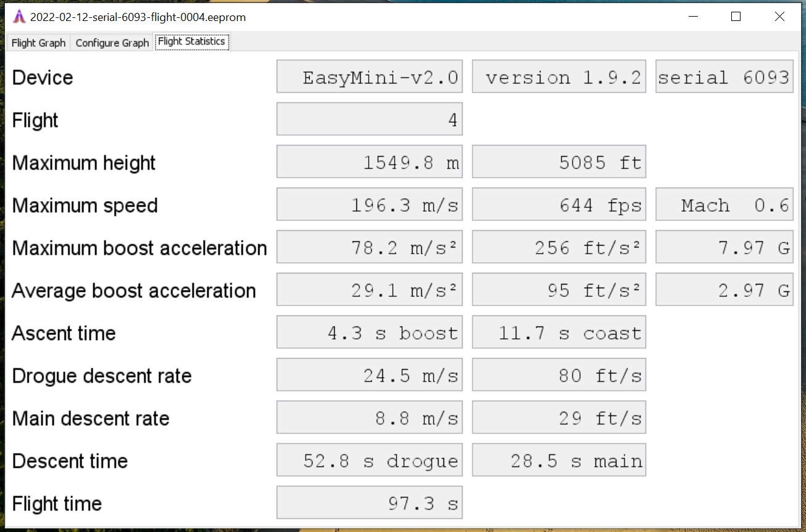Click the flight time 97.3 s field
The image size is (806, 532).
[369, 503]
